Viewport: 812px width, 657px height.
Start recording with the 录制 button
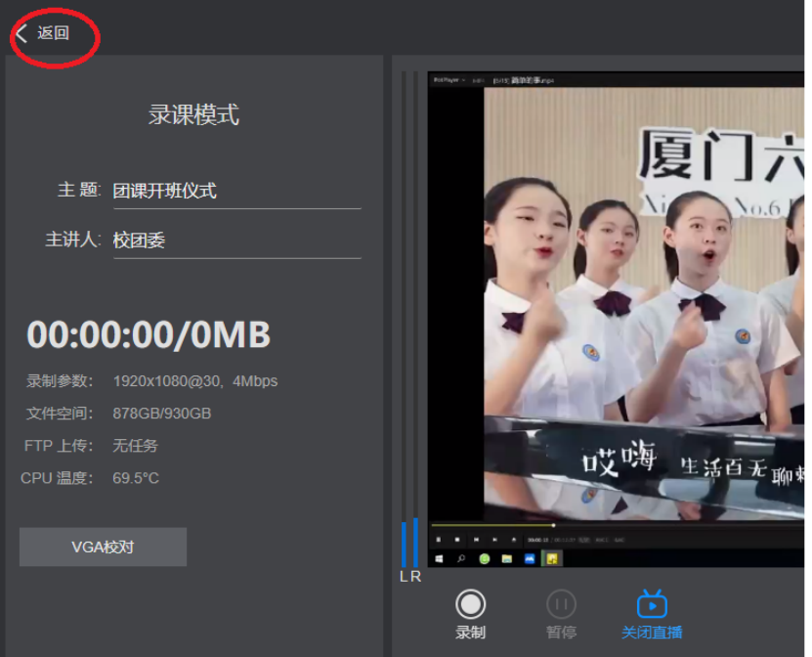click(x=470, y=604)
